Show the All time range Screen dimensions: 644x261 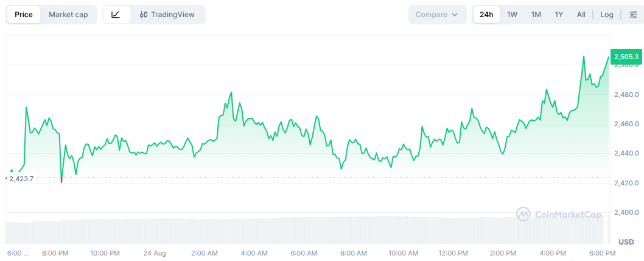tap(581, 15)
